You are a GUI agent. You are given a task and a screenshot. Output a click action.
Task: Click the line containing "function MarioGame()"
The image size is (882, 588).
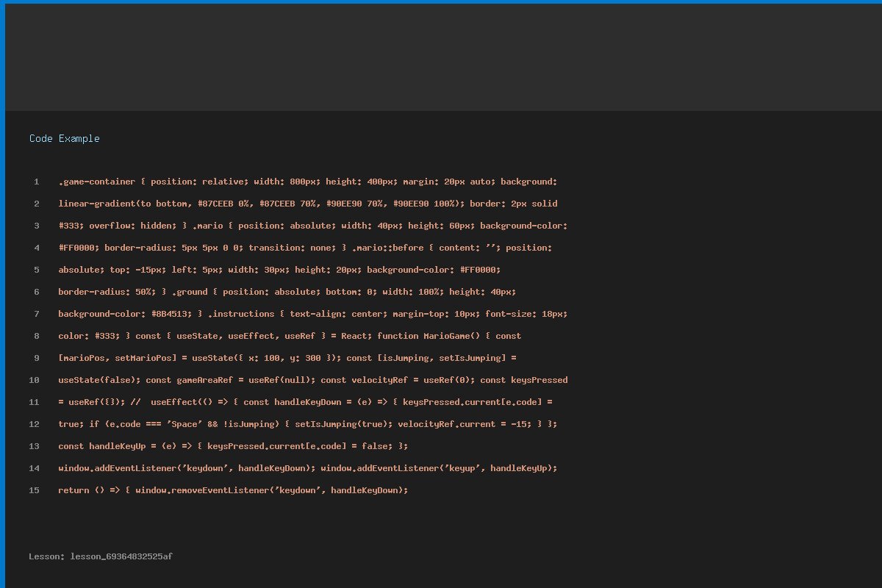pyautogui.click(x=290, y=336)
